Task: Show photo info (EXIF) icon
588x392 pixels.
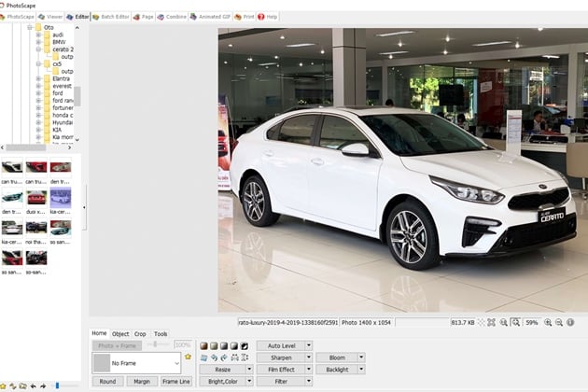Action: tap(570, 323)
